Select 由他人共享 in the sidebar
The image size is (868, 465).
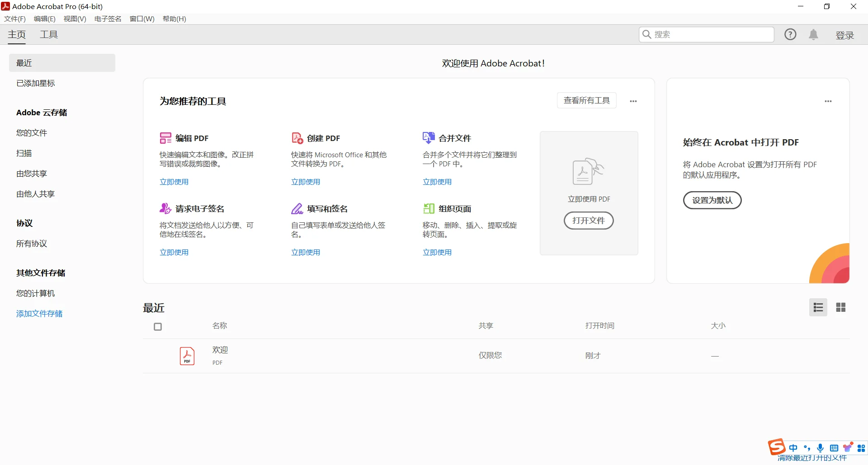click(36, 194)
